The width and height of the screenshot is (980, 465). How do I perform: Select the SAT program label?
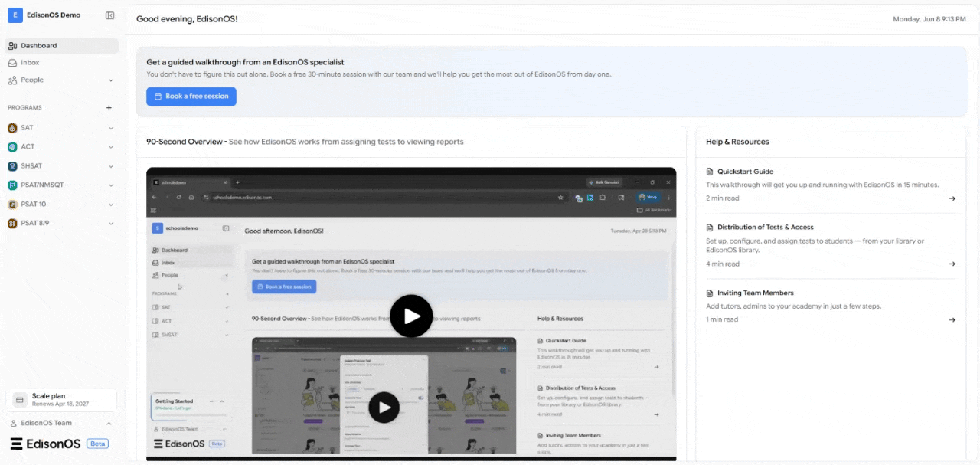[27, 128]
